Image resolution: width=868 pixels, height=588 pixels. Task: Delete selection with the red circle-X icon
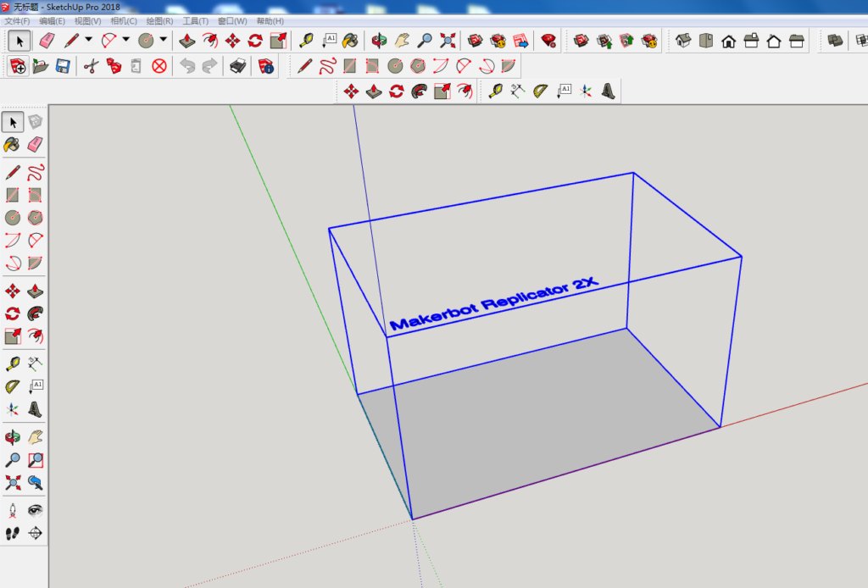159,66
